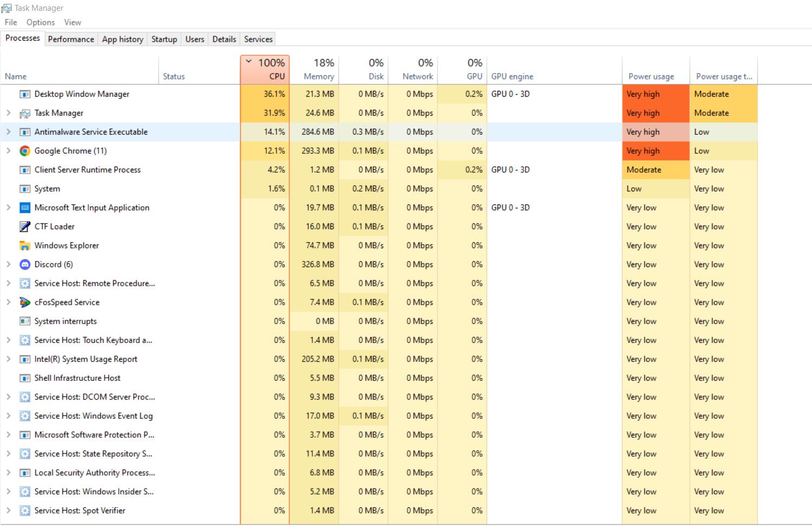Viewport: 812px width, 527px height.
Task: Switch to the App history tab
Action: pos(123,39)
